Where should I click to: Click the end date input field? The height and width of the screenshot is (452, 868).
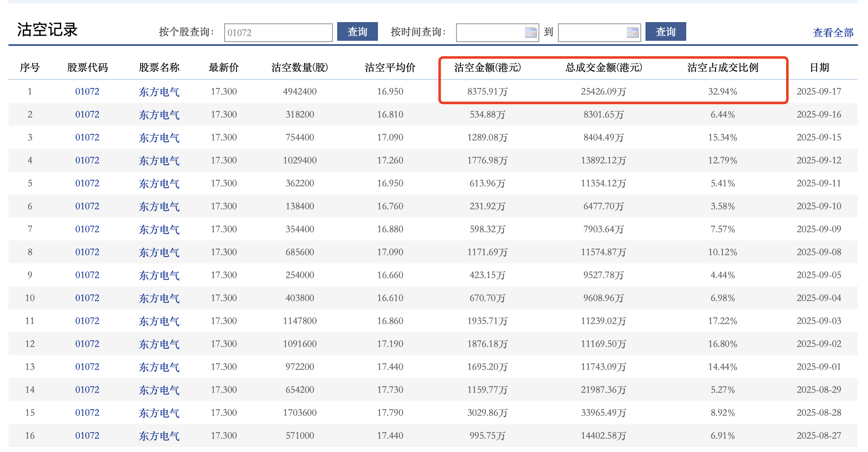(599, 32)
